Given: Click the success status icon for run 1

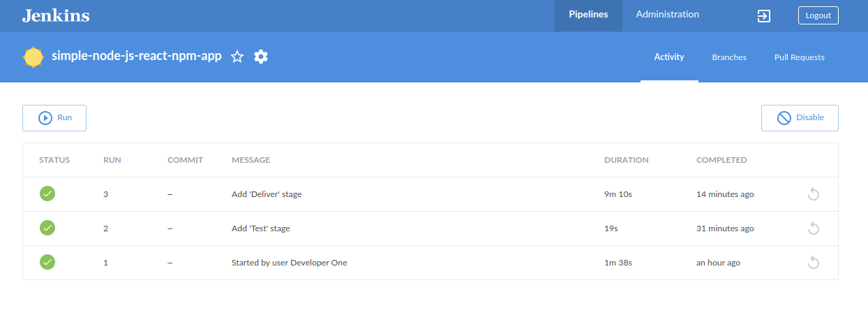Looking at the screenshot, I should point(47,262).
